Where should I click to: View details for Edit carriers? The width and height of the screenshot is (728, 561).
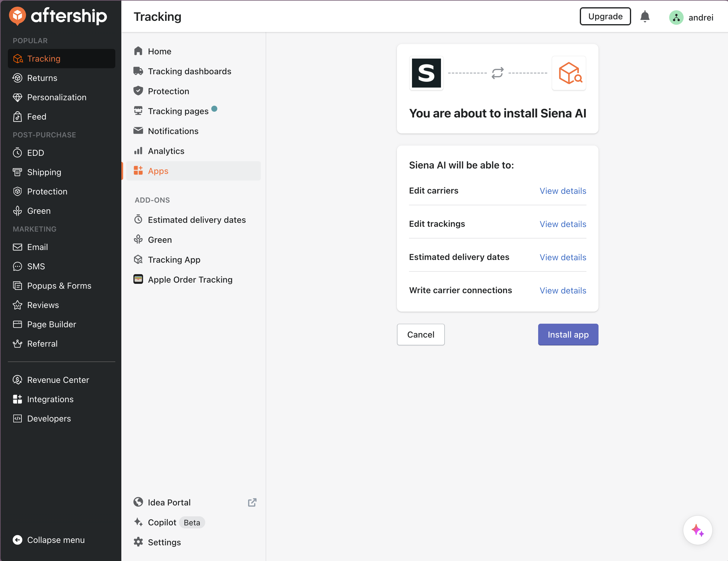click(563, 191)
